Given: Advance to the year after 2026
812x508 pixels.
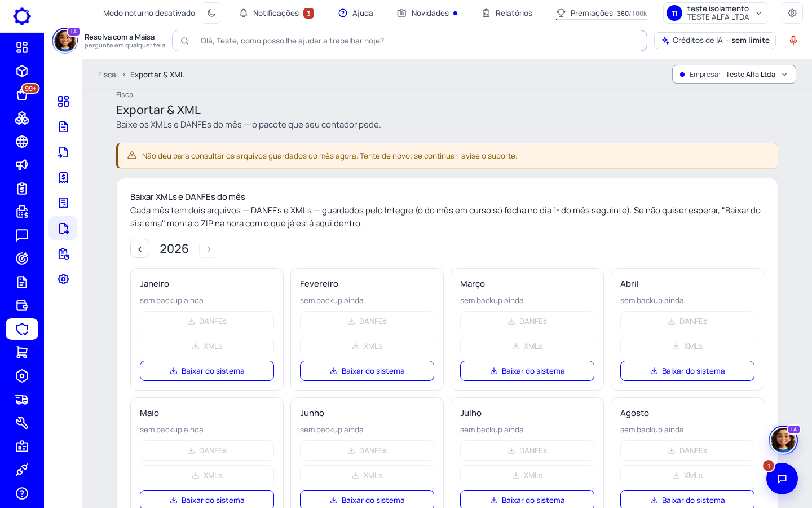Looking at the screenshot, I should (x=209, y=249).
